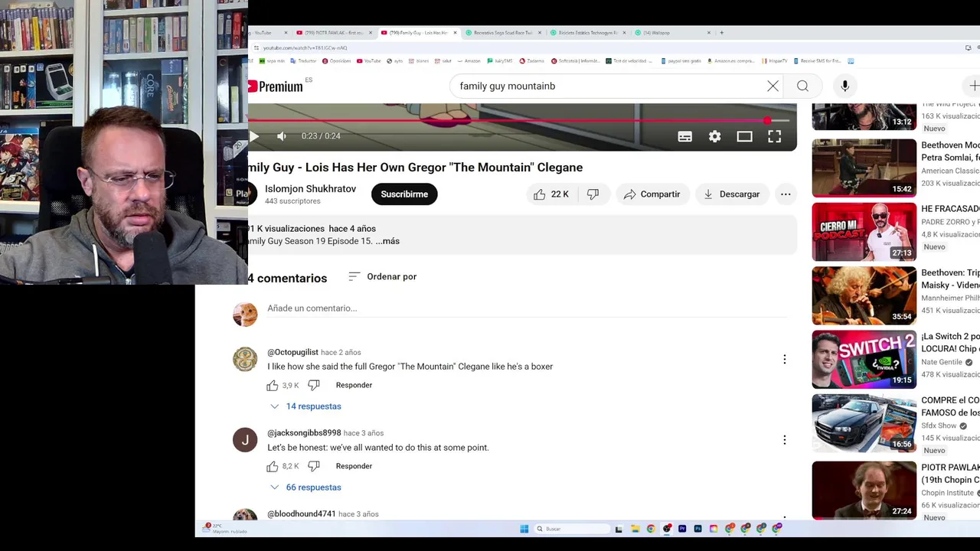Open more actions menu beside Descargar
Screen dimensions: 980x551
(x=786, y=194)
